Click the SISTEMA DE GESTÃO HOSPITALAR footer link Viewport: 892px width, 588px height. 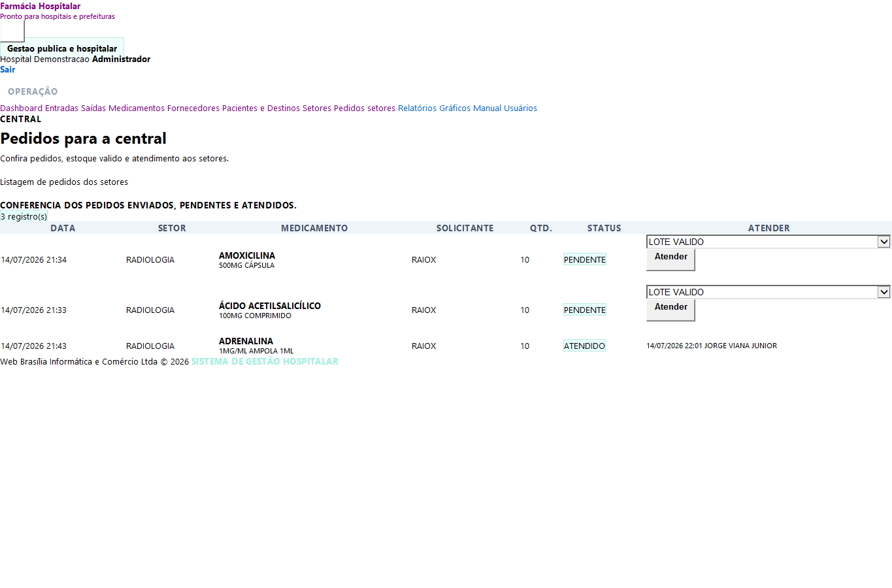coord(265,361)
